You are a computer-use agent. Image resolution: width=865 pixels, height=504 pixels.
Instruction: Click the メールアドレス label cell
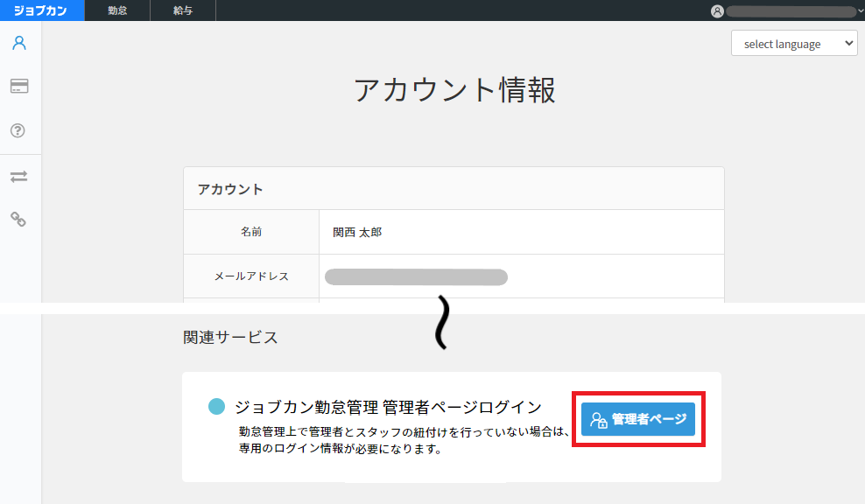(251, 276)
